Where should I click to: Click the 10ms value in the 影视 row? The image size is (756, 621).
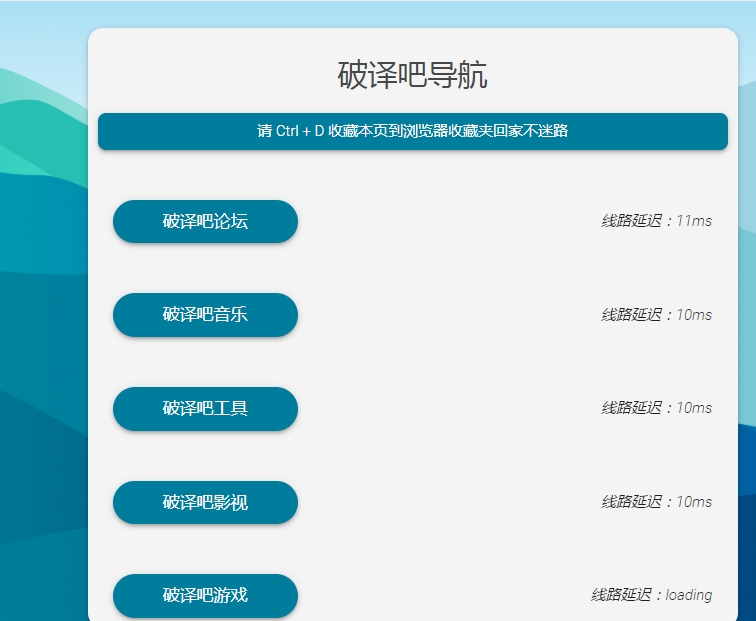click(x=694, y=502)
